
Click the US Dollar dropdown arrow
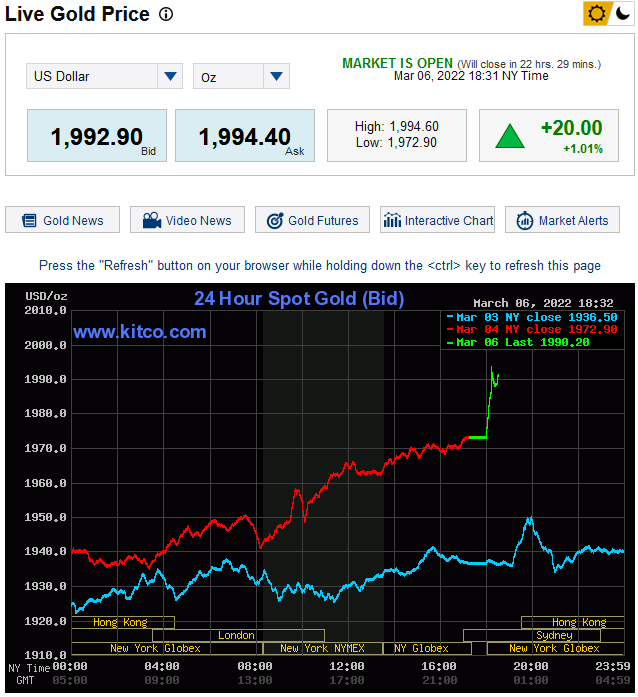(170, 76)
